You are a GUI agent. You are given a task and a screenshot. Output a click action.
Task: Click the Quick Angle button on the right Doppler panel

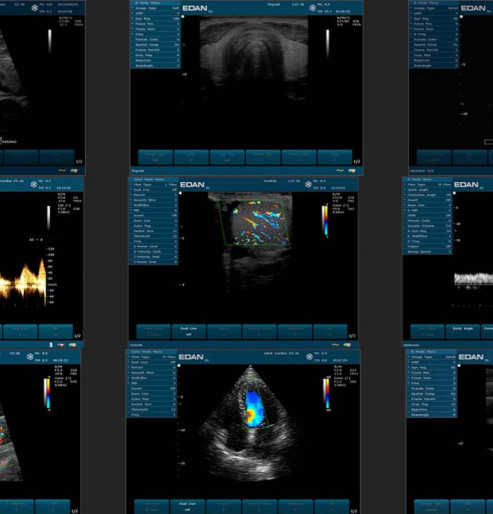point(463,331)
